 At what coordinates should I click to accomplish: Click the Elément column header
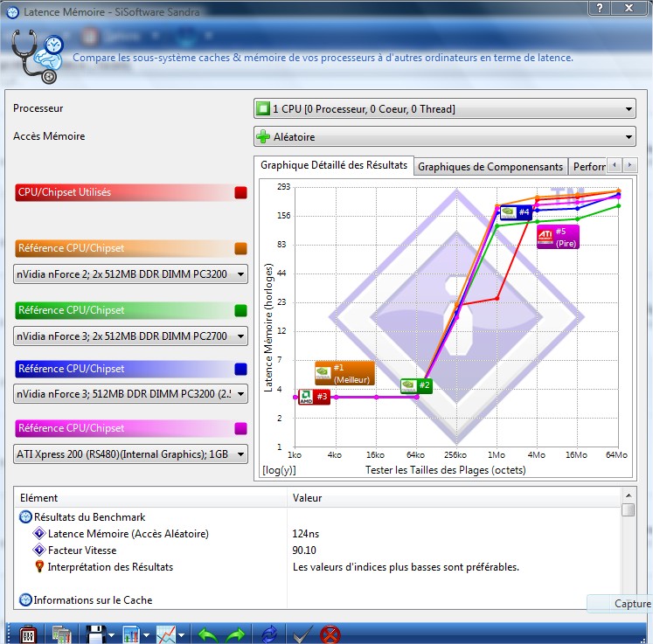click(x=150, y=498)
